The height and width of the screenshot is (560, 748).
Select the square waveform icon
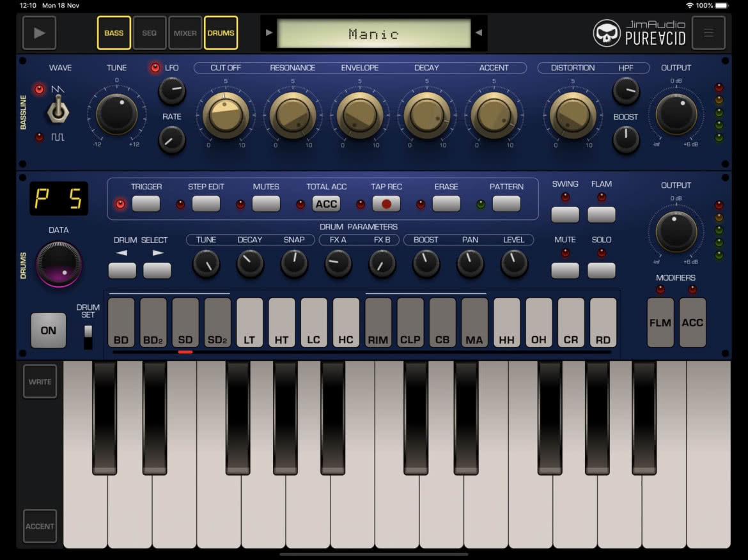pyautogui.click(x=58, y=137)
